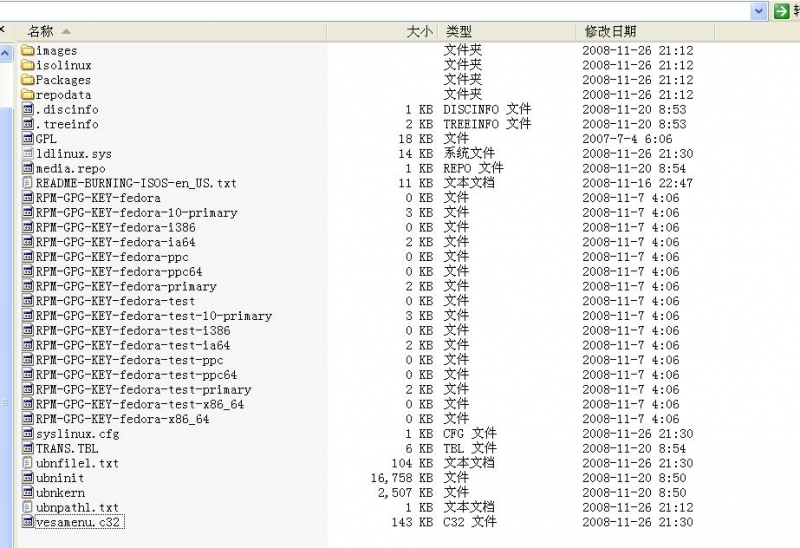Select RPM-GPG-KEY-fedora-test-ppc64 file name
Viewport: 800px width, 548px height.
pos(136,376)
